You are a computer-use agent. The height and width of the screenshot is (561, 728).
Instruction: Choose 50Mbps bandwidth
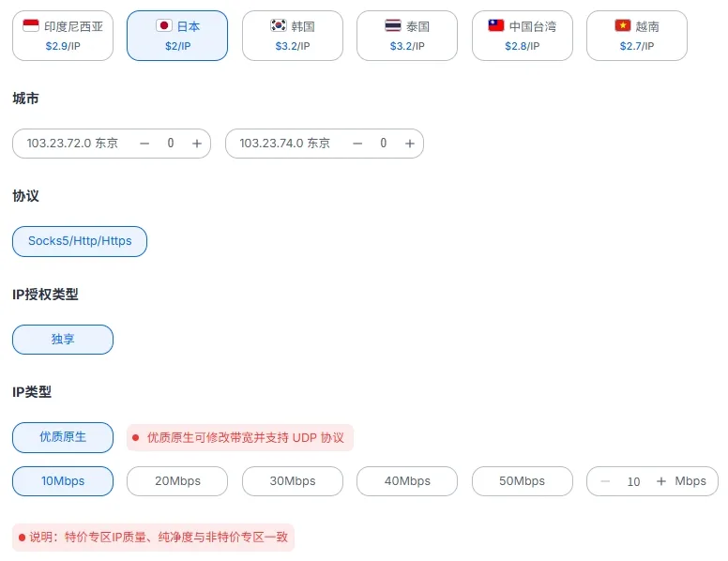tap(523, 481)
